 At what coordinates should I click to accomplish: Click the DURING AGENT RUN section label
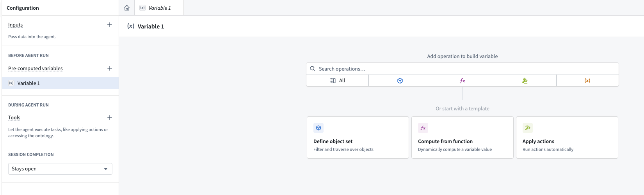[x=28, y=105]
